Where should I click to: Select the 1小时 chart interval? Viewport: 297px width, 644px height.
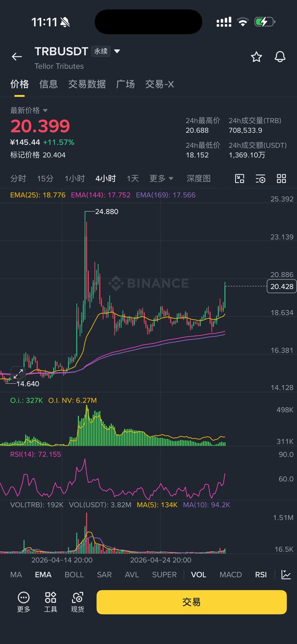click(75, 178)
